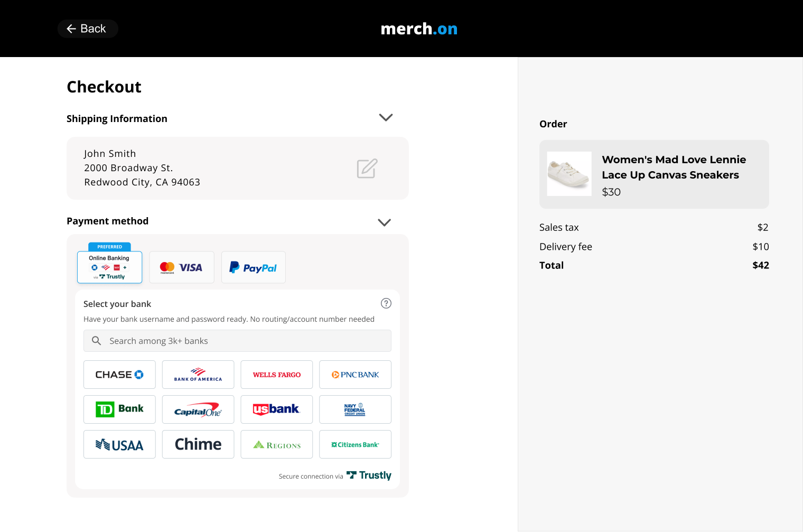Click the John Smith name line

(110, 154)
